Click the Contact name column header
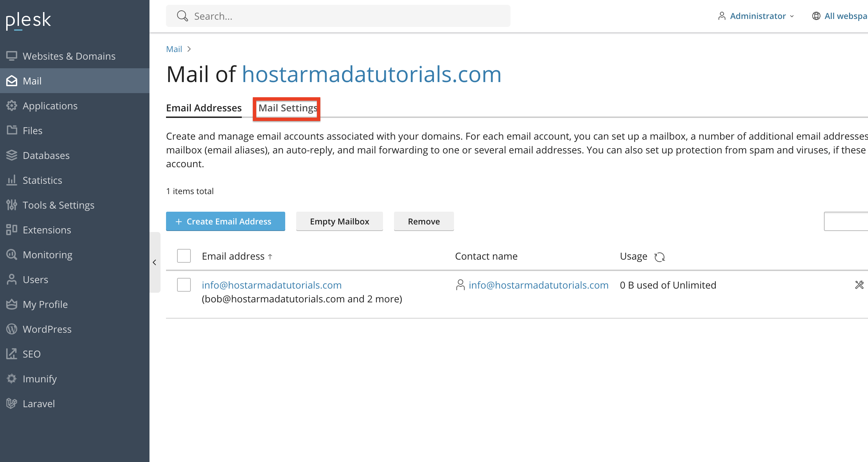Viewport: 868px width, 462px height. coord(486,256)
